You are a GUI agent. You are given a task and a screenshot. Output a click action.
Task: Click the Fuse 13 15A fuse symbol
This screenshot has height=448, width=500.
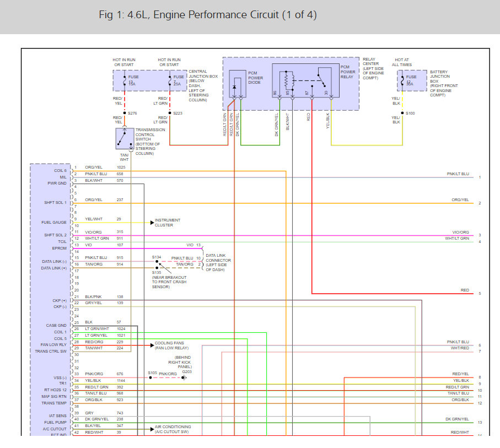[125, 80]
